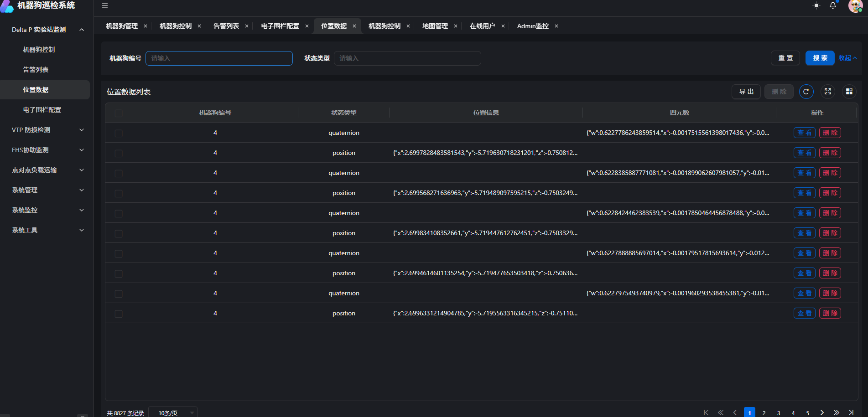Go to first page arrow
This screenshot has width=868, height=417.
click(x=706, y=412)
